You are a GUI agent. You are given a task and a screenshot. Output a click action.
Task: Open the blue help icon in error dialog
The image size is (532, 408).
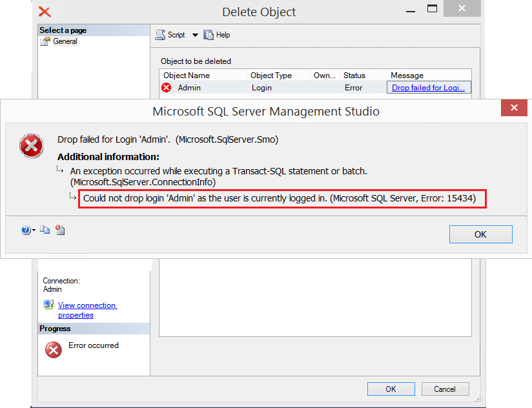click(25, 230)
